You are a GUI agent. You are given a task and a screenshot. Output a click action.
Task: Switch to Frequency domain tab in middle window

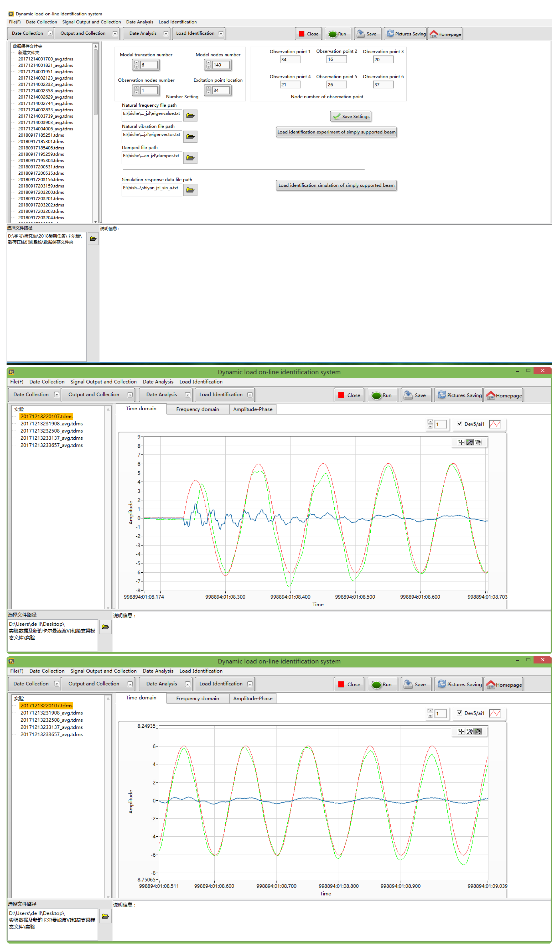coord(197,410)
